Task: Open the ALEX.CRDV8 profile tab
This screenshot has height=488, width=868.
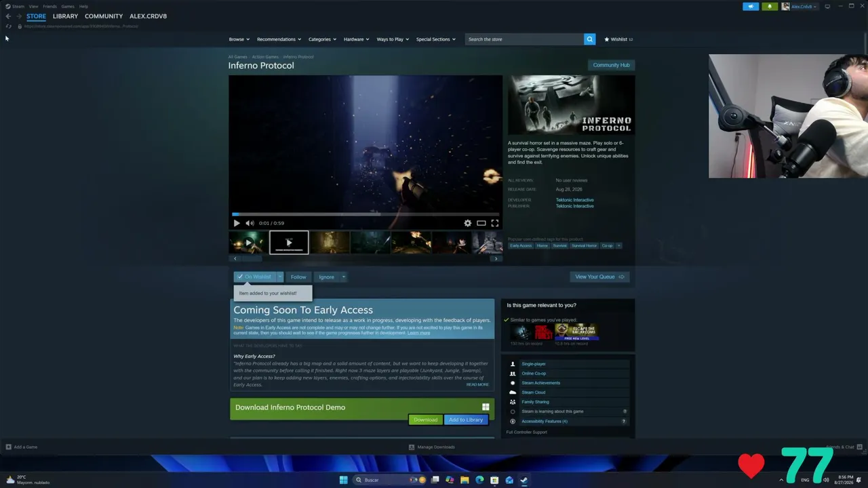Action: pyautogui.click(x=148, y=16)
